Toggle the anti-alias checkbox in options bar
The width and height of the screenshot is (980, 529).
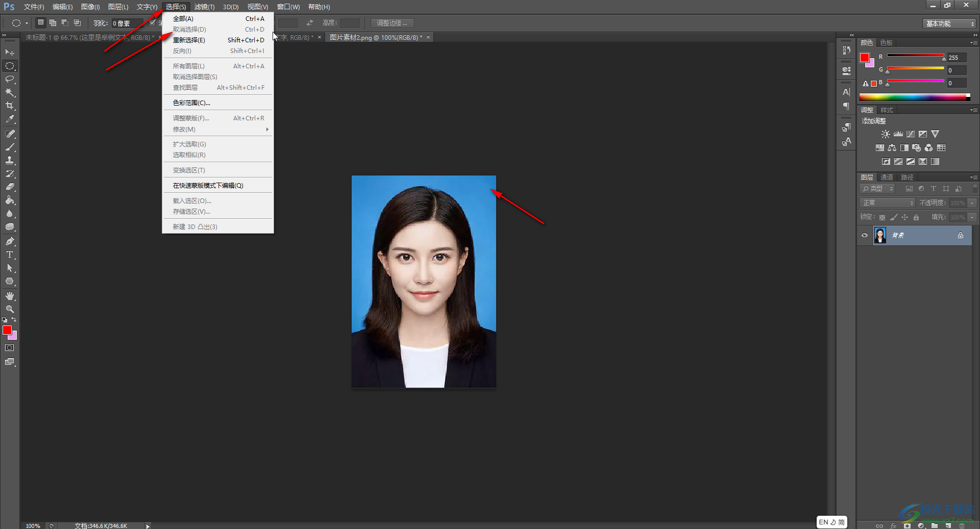(x=152, y=23)
